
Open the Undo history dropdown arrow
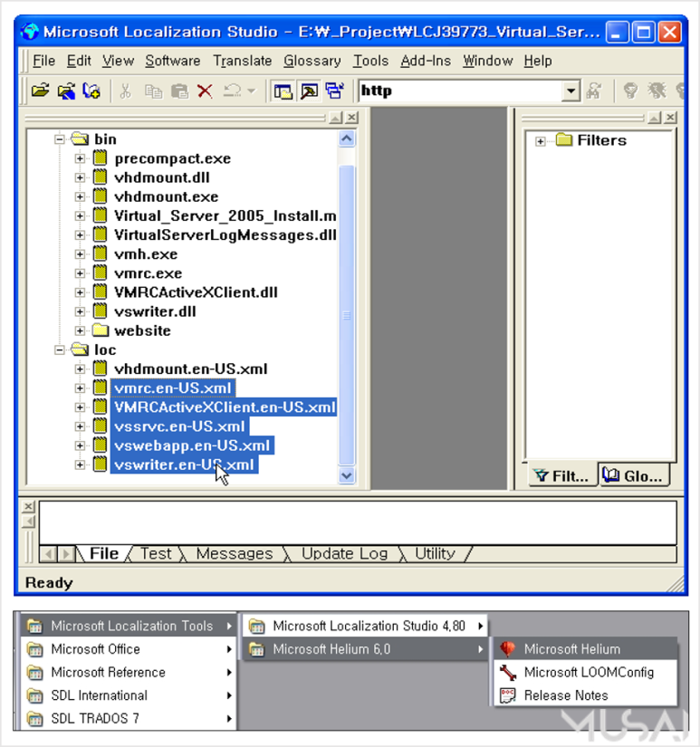click(x=252, y=91)
